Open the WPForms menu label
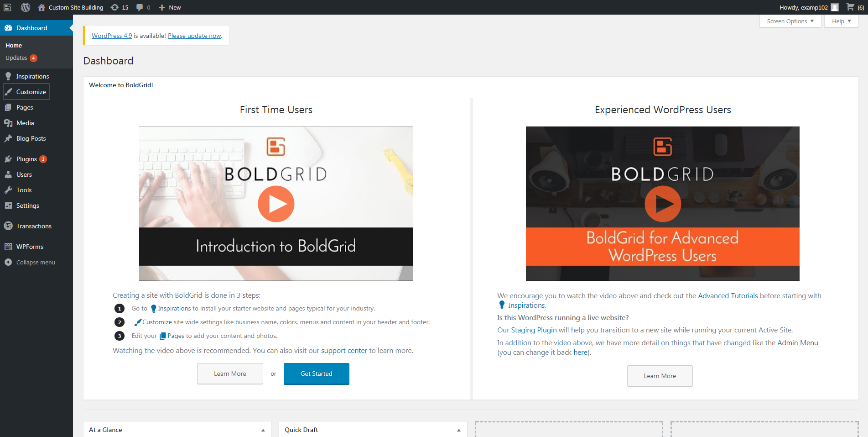868x437 pixels. coord(30,247)
